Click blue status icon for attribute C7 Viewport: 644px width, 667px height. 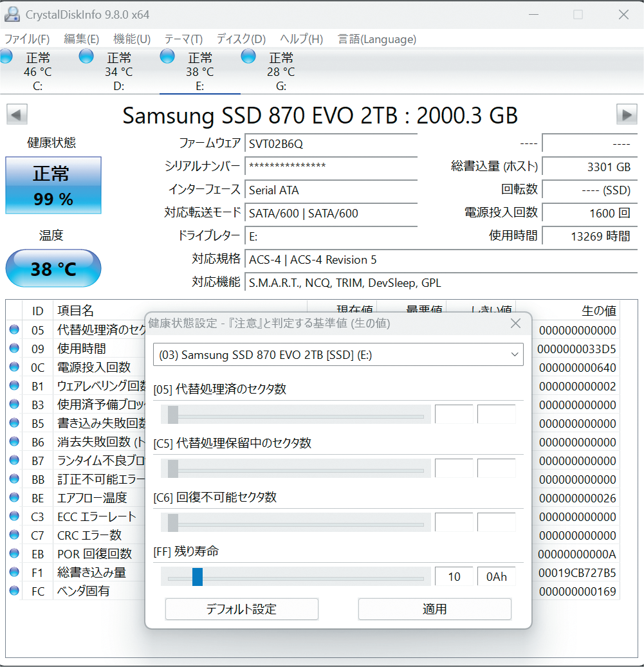point(14,535)
